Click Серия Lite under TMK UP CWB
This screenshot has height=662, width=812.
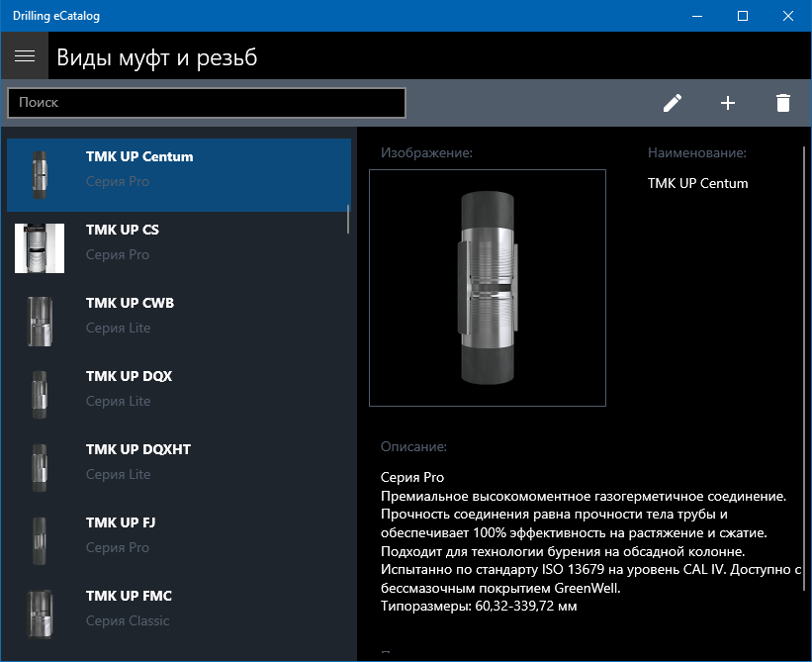click(118, 328)
